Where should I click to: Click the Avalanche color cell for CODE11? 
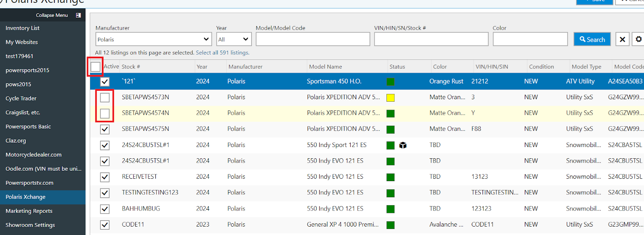point(446,225)
